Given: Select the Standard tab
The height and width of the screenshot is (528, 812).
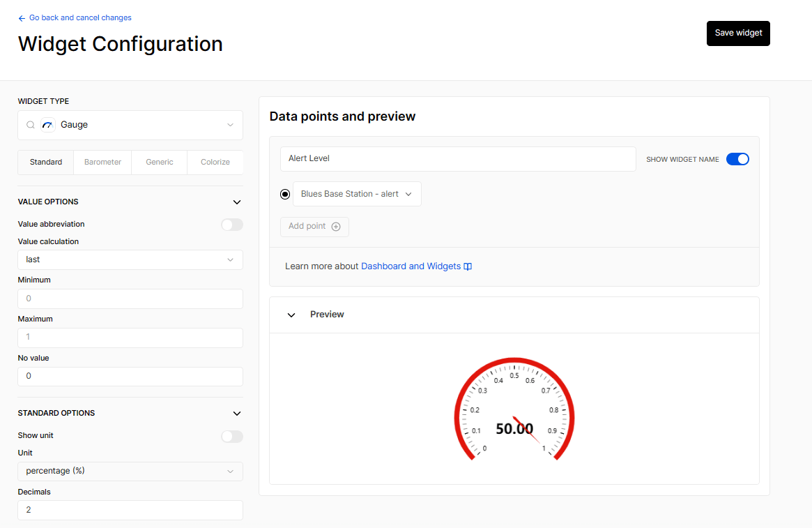Looking at the screenshot, I should tap(46, 163).
